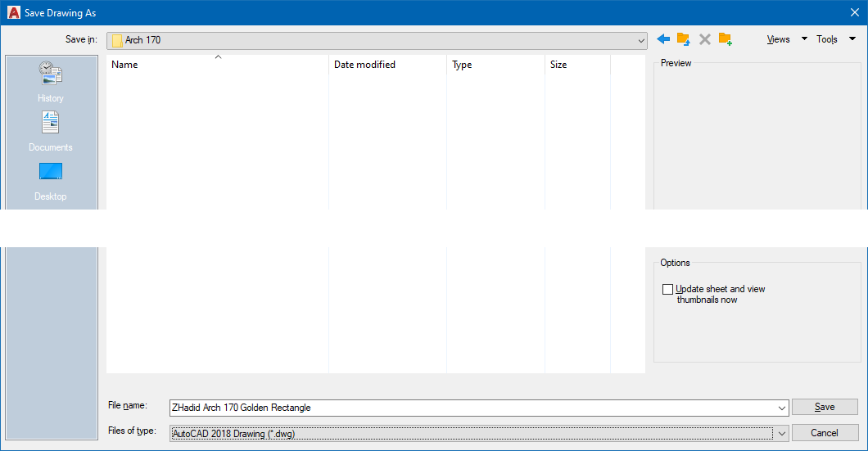Close the Save Drawing As dialog

pos(855,12)
